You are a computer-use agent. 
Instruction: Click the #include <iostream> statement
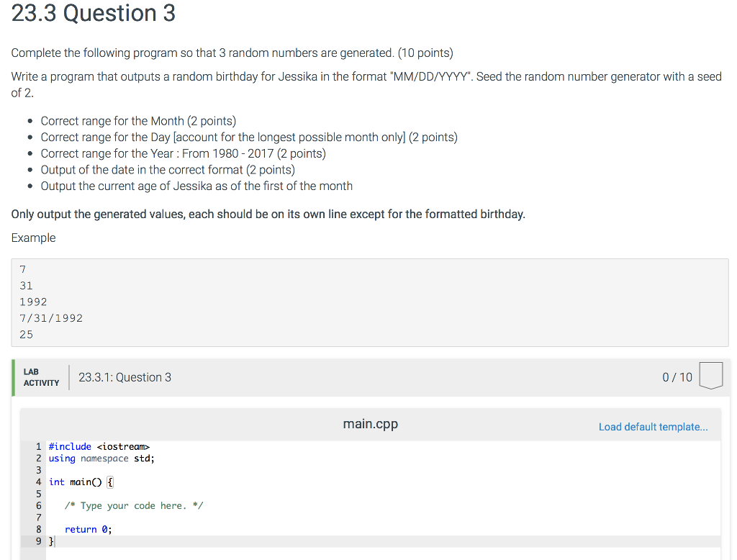[x=99, y=446]
